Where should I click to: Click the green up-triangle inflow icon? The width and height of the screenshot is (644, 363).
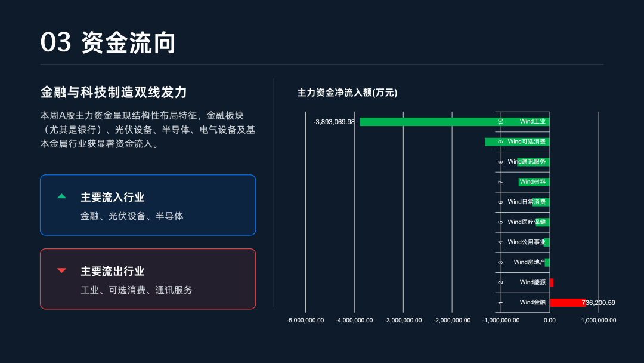click(x=61, y=196)
